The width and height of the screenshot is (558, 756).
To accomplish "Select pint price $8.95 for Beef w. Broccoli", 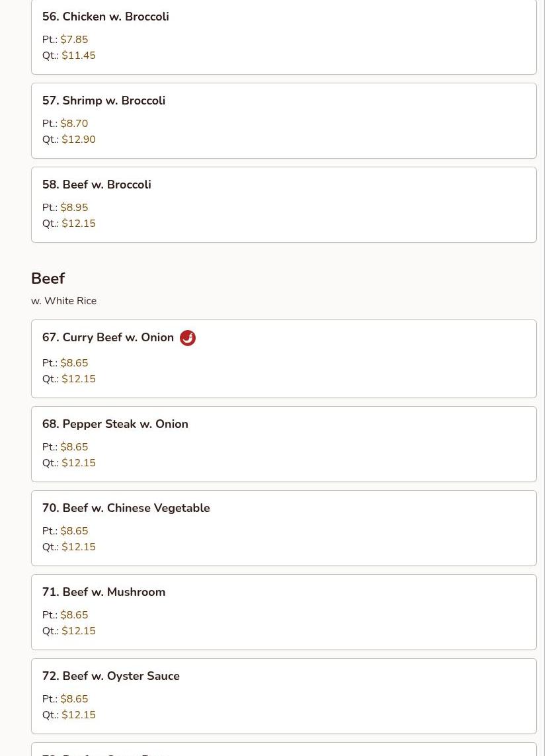I will [74, 207].
